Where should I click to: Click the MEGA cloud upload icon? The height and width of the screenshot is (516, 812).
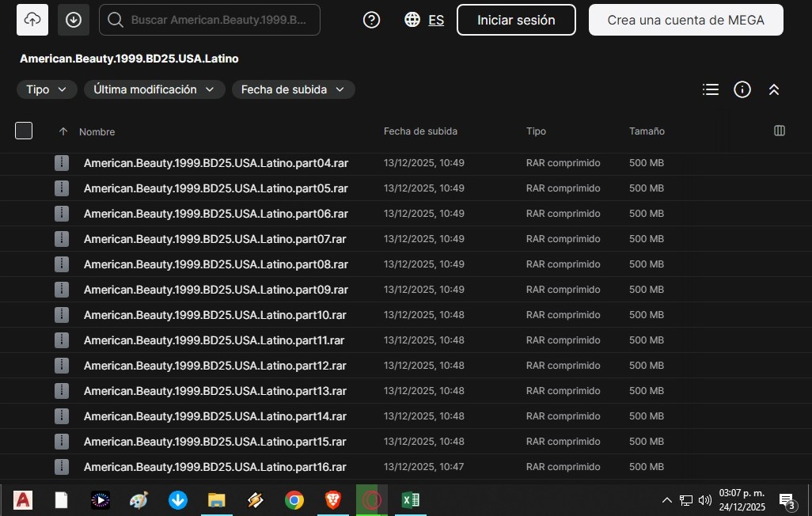32,20
